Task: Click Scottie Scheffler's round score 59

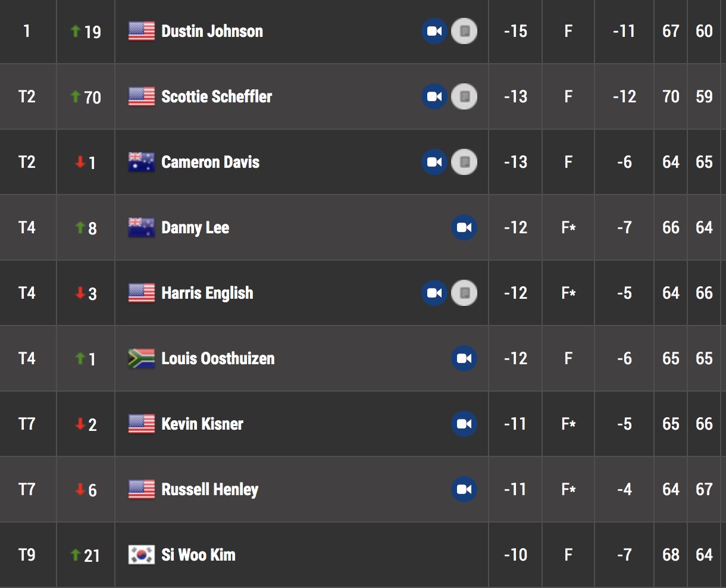Action: coord(704,96)
